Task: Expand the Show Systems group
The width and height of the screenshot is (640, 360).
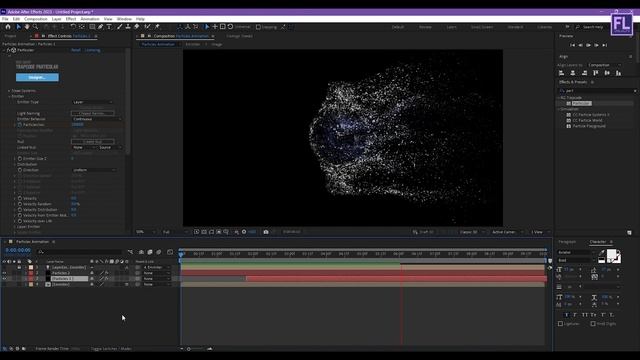Action: (x=9, y=91)
